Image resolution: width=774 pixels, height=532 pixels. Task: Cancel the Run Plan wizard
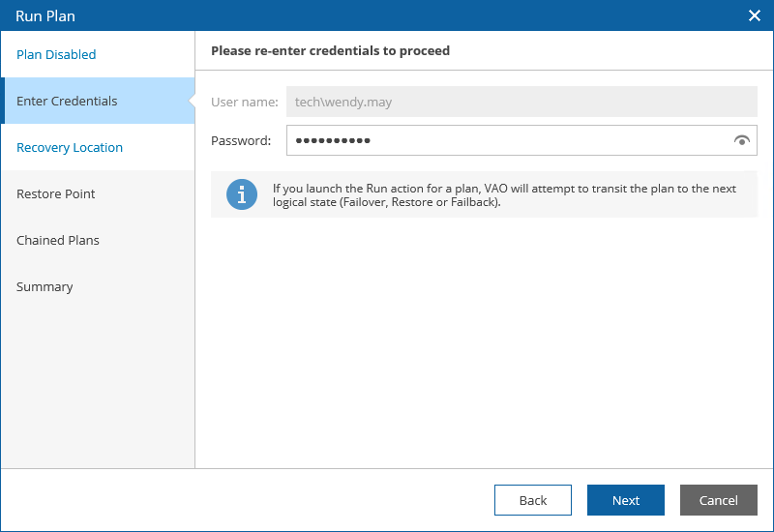(x=718, y=500)
